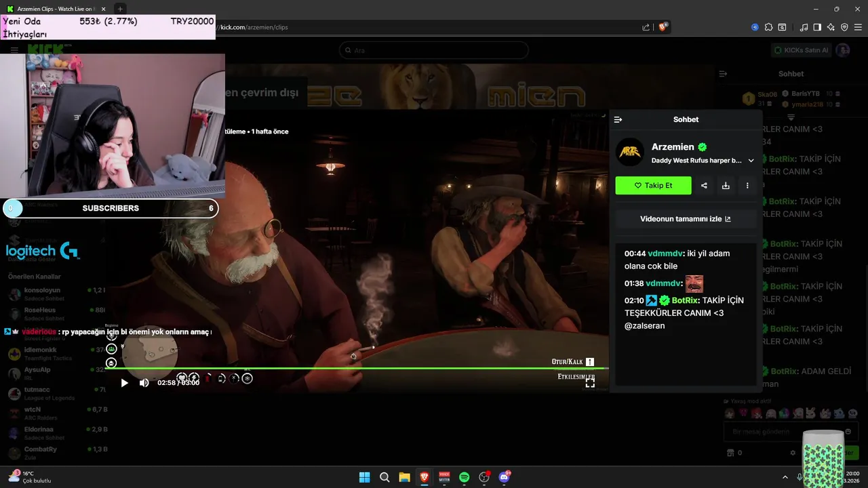The width and height of the screenshot is (868, 488).
Task: Show hidden system tray icons
Action: pos(785,477)
